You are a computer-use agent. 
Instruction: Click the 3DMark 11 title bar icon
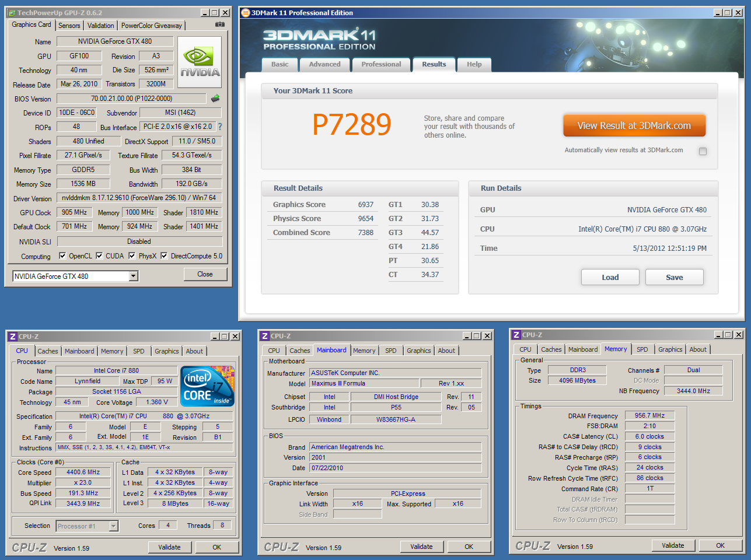pyautogui.click(x=246, y=13)
